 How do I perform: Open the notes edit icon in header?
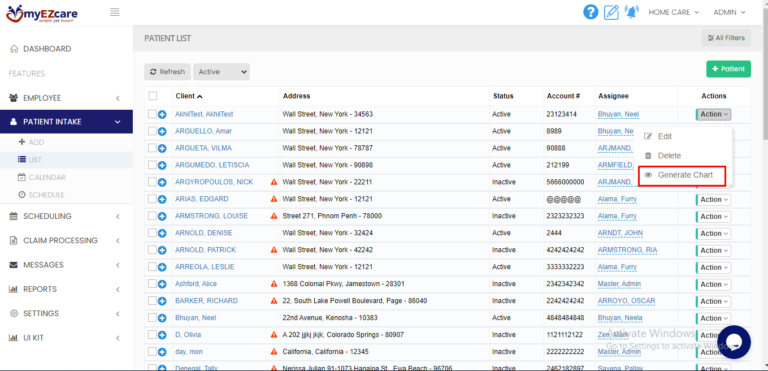(x=611, y=12)
